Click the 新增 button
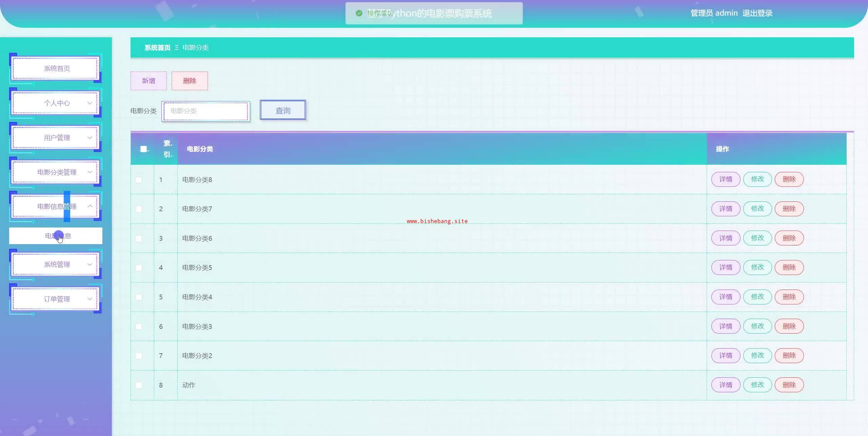 149,81
